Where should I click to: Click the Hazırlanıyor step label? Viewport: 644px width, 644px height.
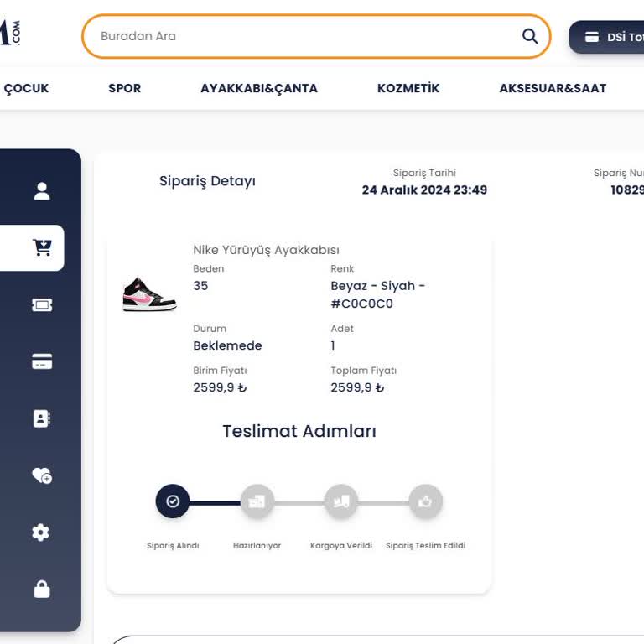(257, 545)
